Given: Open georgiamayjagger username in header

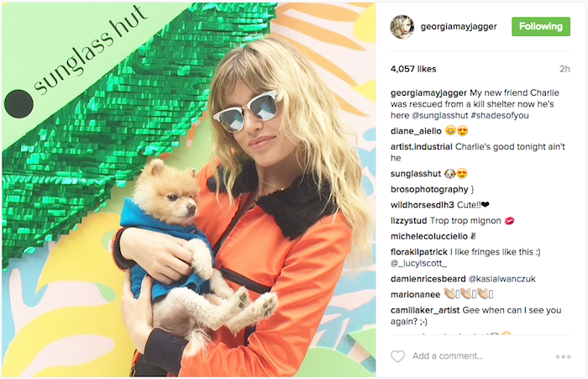Looking at the screenshot, I should (x=459, y=27).
